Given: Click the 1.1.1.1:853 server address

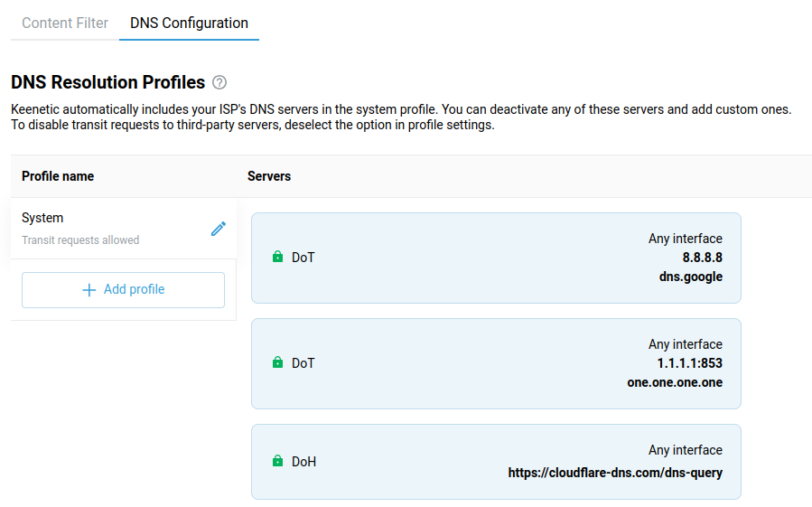Looking at the screenshot, I should coord(689,363).
